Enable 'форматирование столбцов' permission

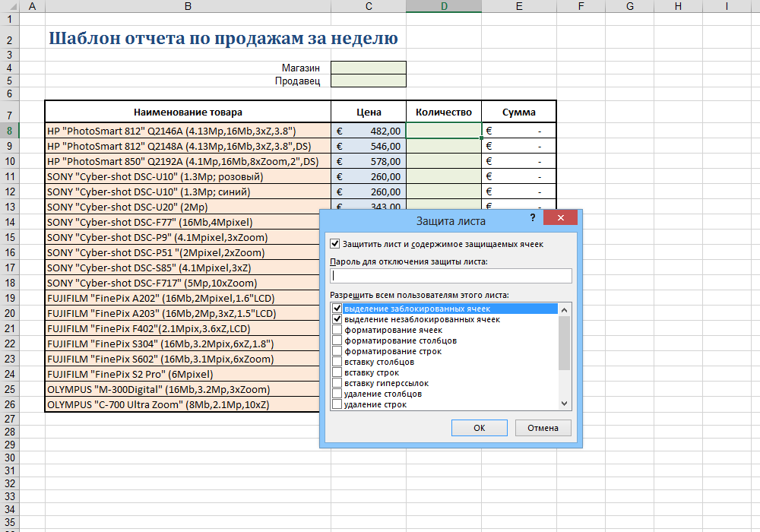point(337,340)
